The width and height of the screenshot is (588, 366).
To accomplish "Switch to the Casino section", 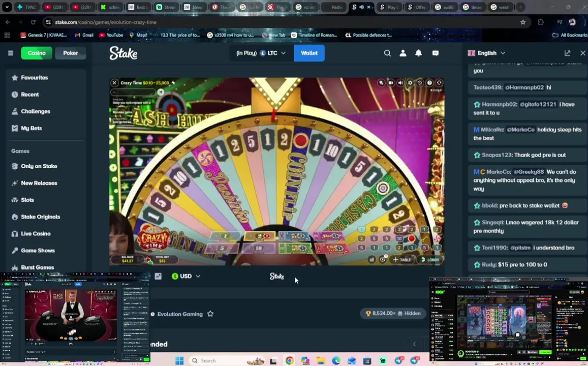I will coord(37,53).
